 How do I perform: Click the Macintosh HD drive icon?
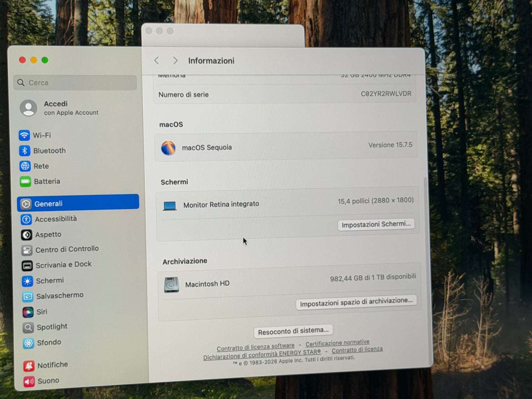172,285
